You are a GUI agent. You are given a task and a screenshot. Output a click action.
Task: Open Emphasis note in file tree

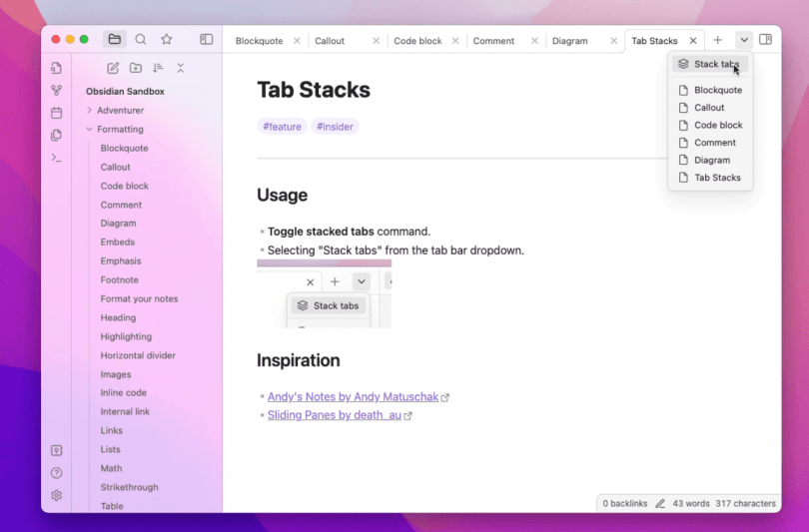point(121,262)
